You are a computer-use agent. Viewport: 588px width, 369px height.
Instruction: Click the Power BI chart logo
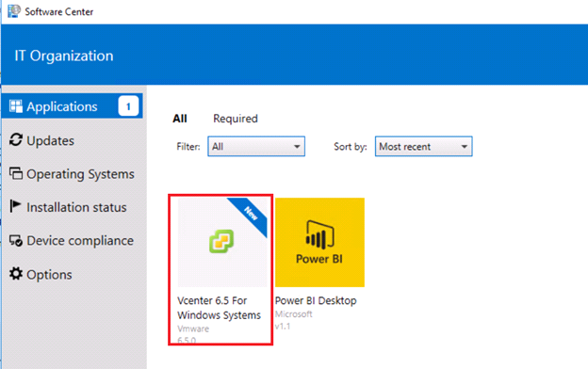319,235
